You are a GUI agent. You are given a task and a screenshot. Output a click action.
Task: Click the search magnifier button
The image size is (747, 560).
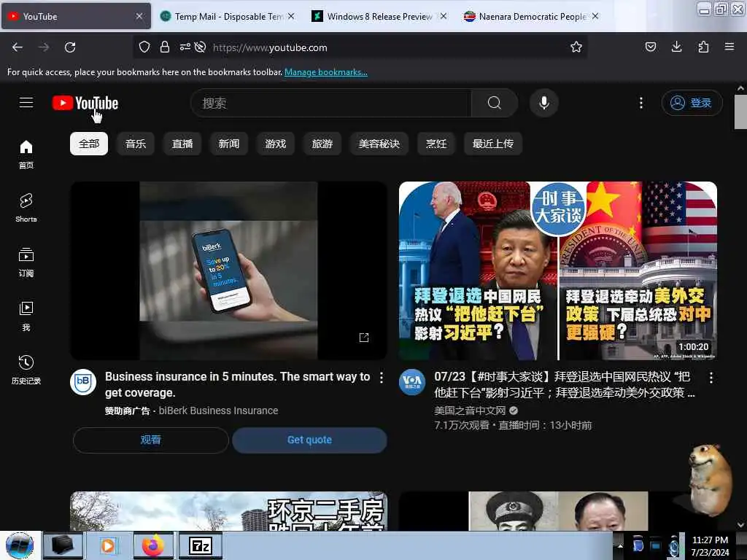tap(495, 103)
